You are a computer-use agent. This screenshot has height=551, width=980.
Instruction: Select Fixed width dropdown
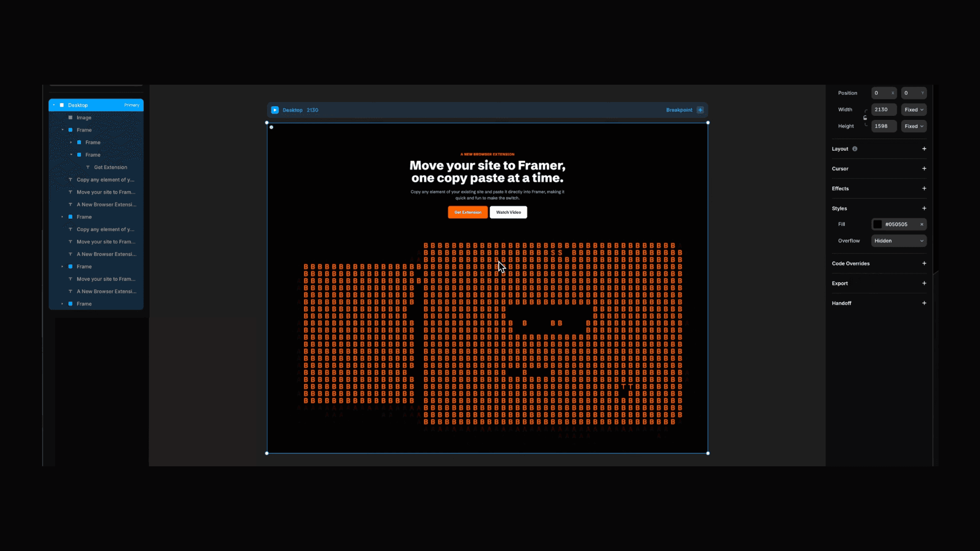(913, 109)
